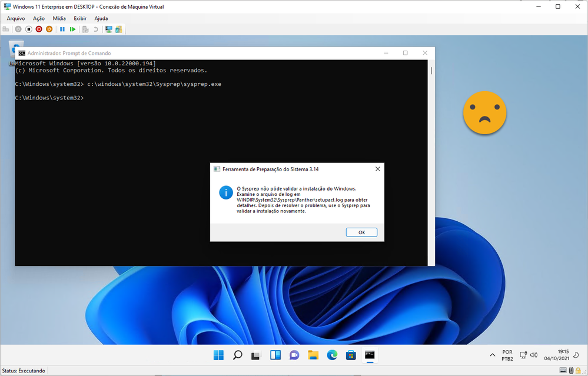The image size is (588, 376).
Task: Click the Revert toolbar icon
Action: 96,29
